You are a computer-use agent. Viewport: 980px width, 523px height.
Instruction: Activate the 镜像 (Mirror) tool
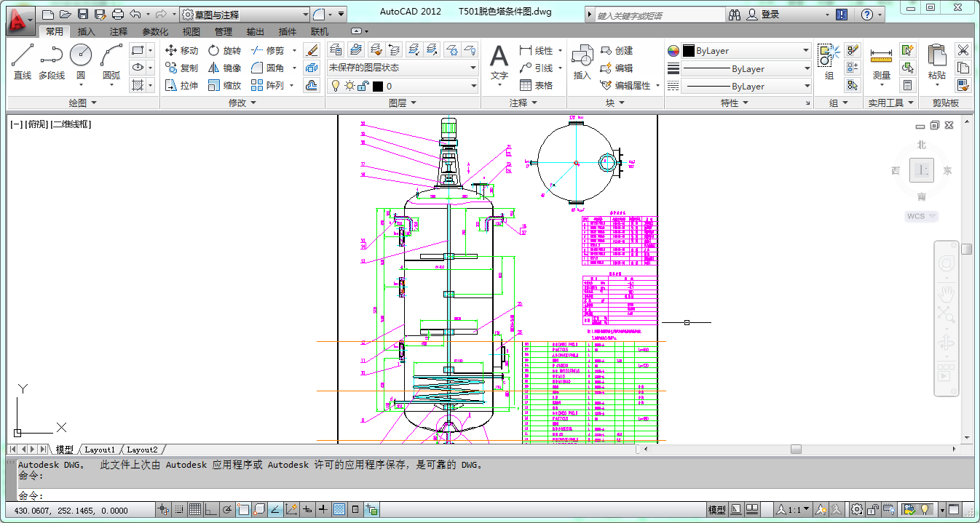[x=224, y=68]
